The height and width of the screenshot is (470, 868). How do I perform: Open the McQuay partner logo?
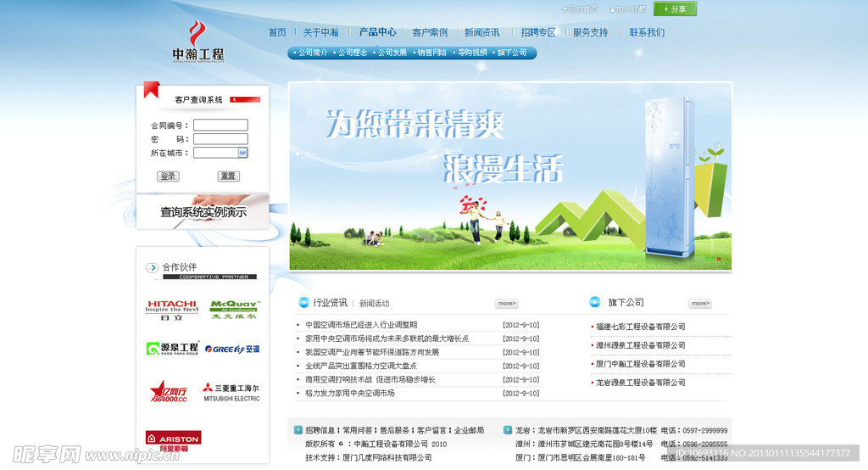point(229,307)
